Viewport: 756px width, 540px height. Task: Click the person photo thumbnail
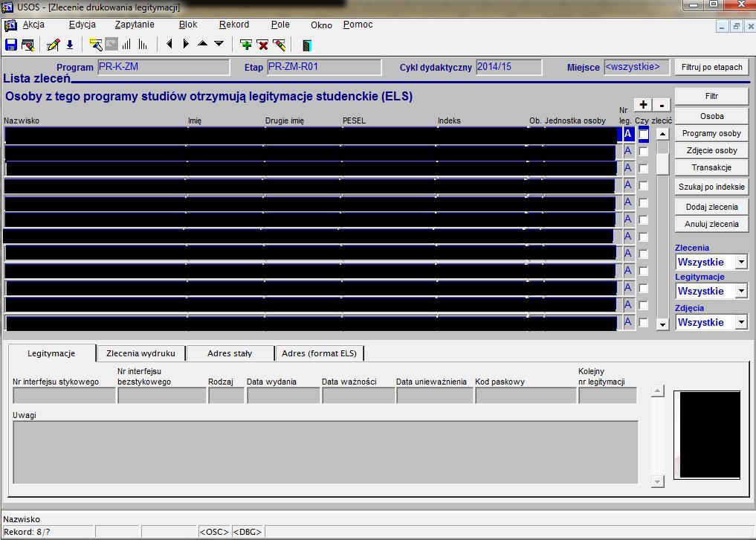click(x=707, y=435)
